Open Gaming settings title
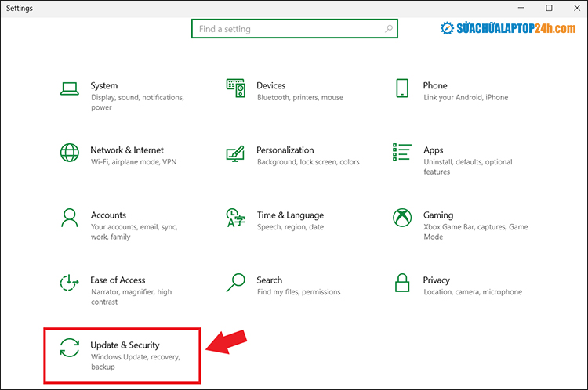The width and height of the screenshot is (588, 390). (x=438, y=215)
